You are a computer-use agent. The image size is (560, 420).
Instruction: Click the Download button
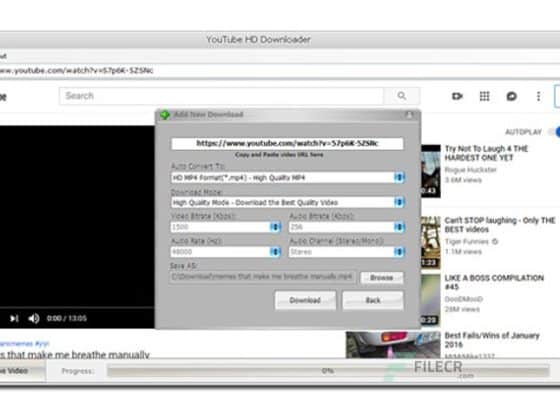(x=305, y=300)
